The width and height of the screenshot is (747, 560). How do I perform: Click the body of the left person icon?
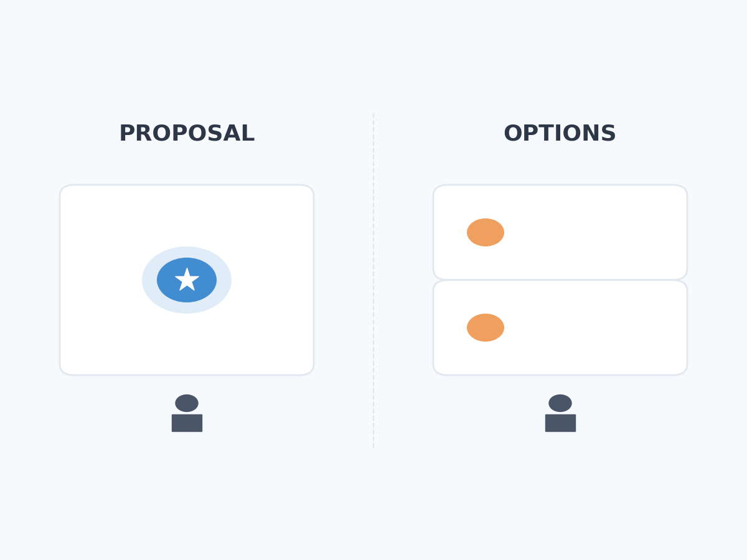187,423
